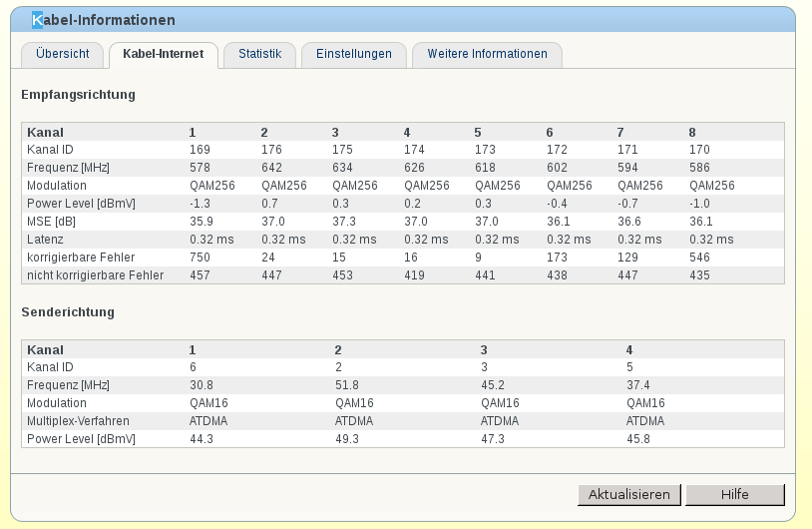The height and width of the screenshot is (529, 812).
Task: Click downstream Kanal ID value 172
Action: (x=558, y=150)
